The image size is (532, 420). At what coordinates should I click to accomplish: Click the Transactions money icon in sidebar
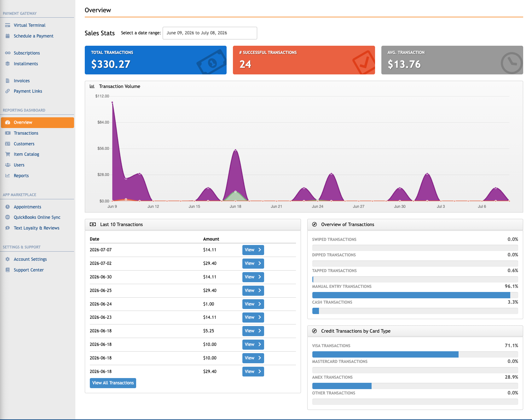8,133
